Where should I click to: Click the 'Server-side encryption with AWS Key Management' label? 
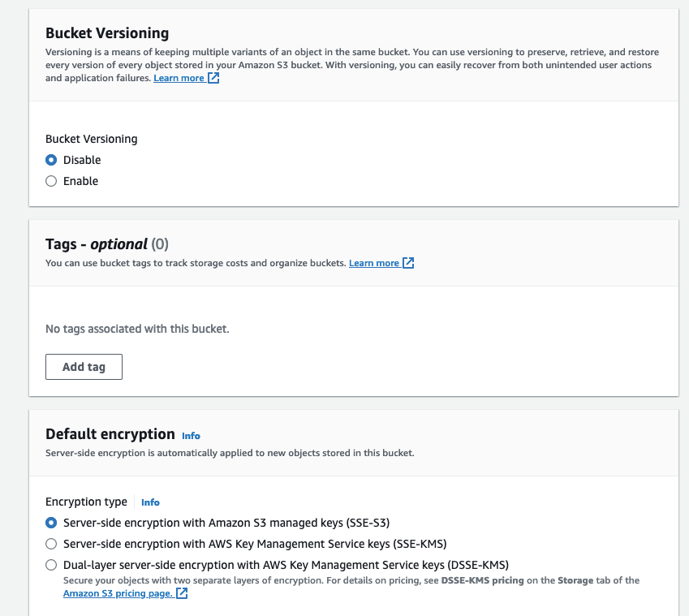tap(255, 544)
